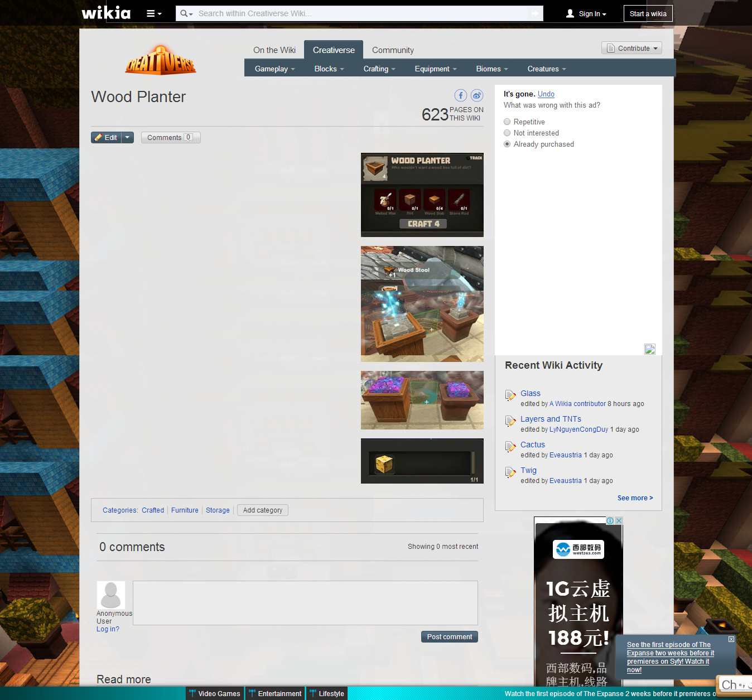The width and height of the screenshot is (752, 700).
Task: Open the Crafting menu
Action: pos(379,69)
